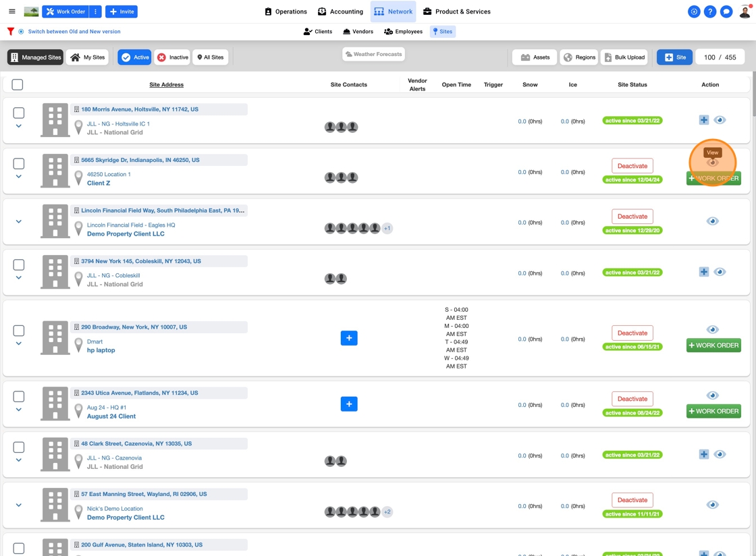
Task: Expand the 3794 New York 145 row chevron
Action: [x=19, y=278]
